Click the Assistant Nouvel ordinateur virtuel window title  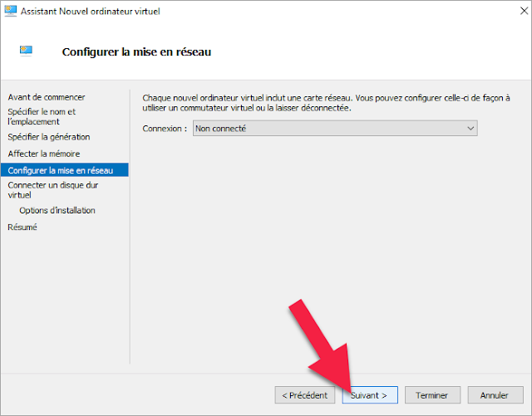91,11
